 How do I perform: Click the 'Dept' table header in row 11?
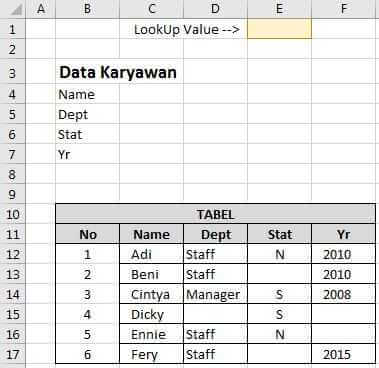[215, 234]
